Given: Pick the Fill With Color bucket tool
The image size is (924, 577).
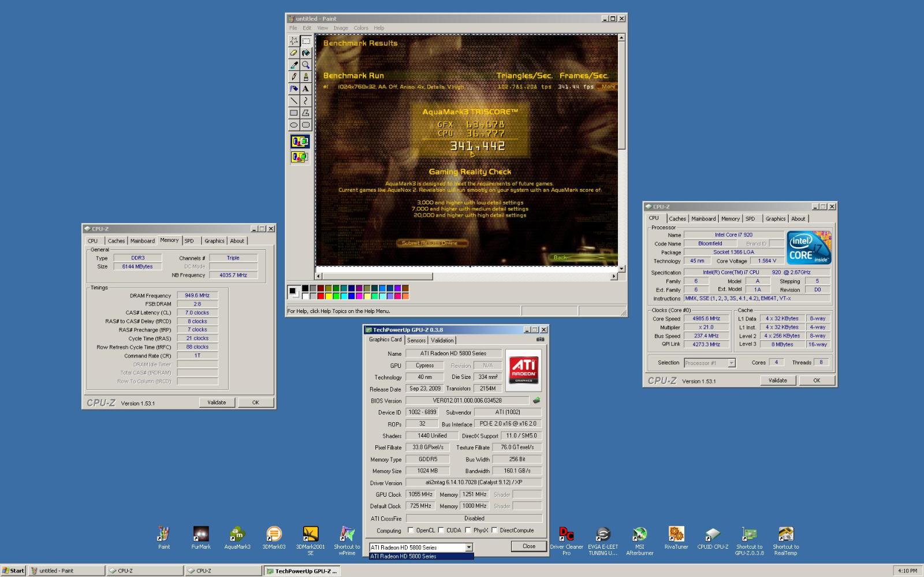Looking at the screenshot, I should point(305,53).
